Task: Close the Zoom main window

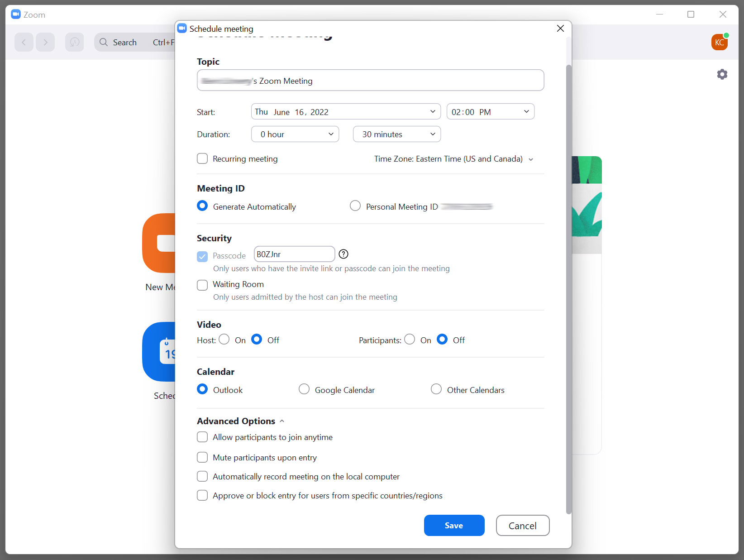Action: coord(723,14)
